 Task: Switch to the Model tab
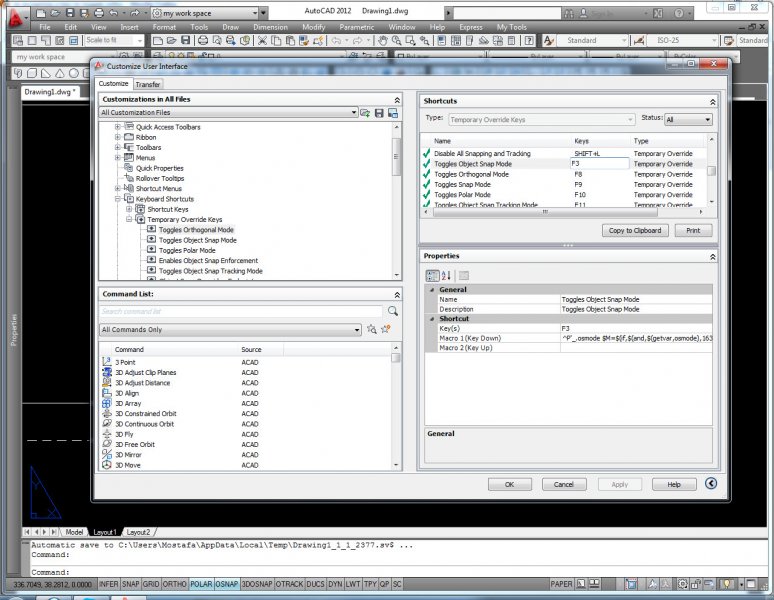pyautogui.click(x=74, y=532)
